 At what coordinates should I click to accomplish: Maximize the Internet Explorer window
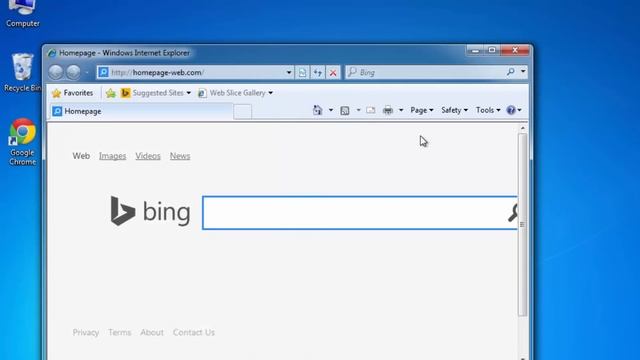[492, 50]
